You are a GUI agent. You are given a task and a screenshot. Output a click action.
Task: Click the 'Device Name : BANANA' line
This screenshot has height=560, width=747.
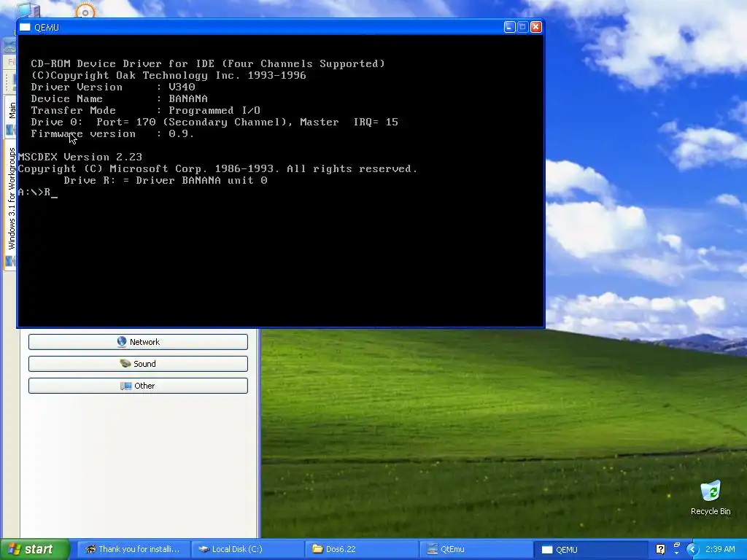tap(120, 99)
